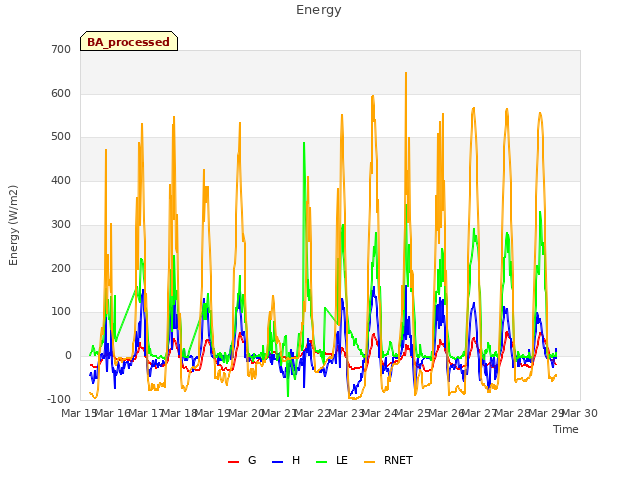The width and height of the screenshot is (640, 480).
Task: Click the 600 y-axis tick label
Action: pyautogui.click(x=61, y=93)
